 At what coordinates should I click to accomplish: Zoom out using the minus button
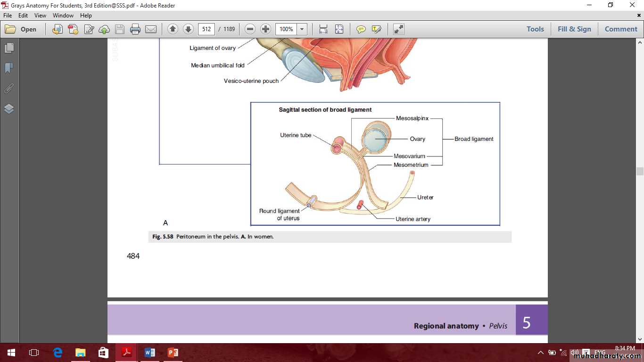pos(250,29)
